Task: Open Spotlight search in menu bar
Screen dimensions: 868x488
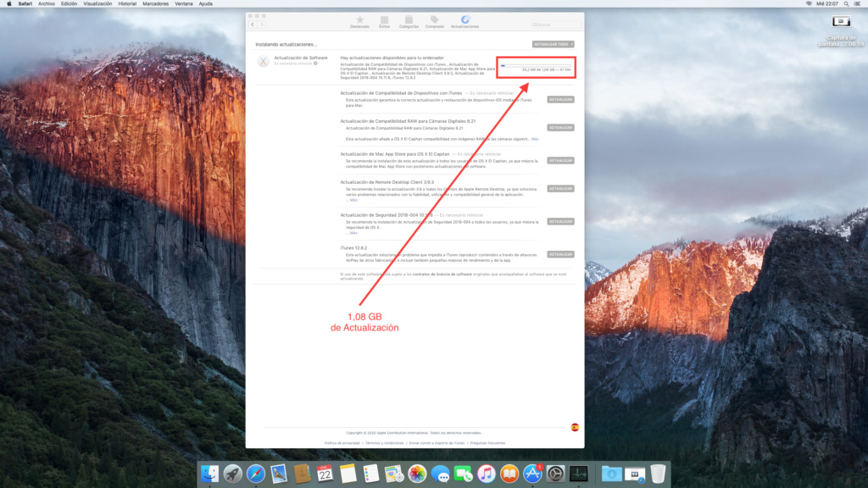Action: point(846,4)
